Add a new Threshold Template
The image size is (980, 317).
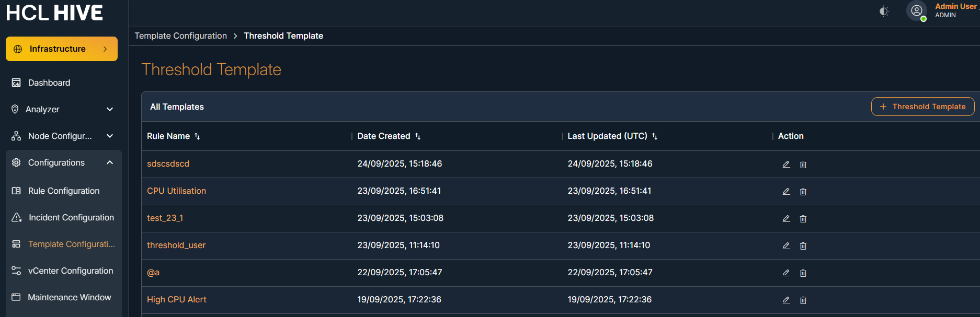[x=922, y=107]
